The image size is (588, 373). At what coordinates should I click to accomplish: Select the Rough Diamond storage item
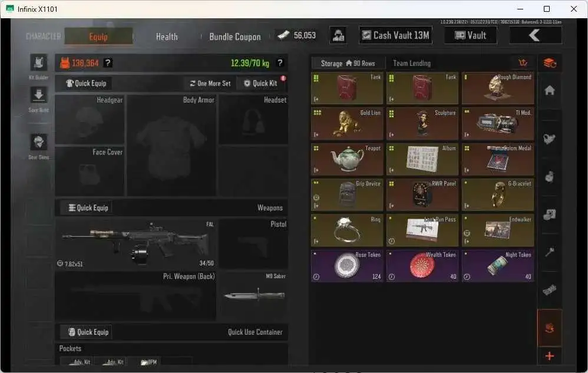point(498,88)
